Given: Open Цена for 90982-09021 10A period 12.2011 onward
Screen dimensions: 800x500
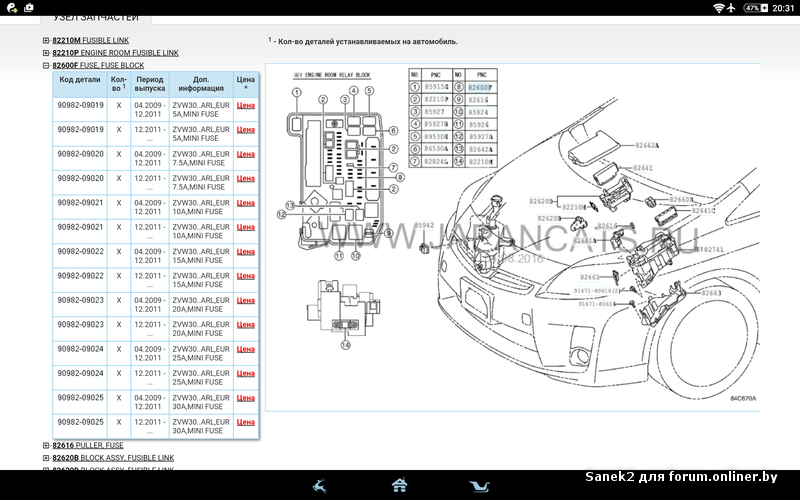Looking at the screenshot, I should click(245, 227).
